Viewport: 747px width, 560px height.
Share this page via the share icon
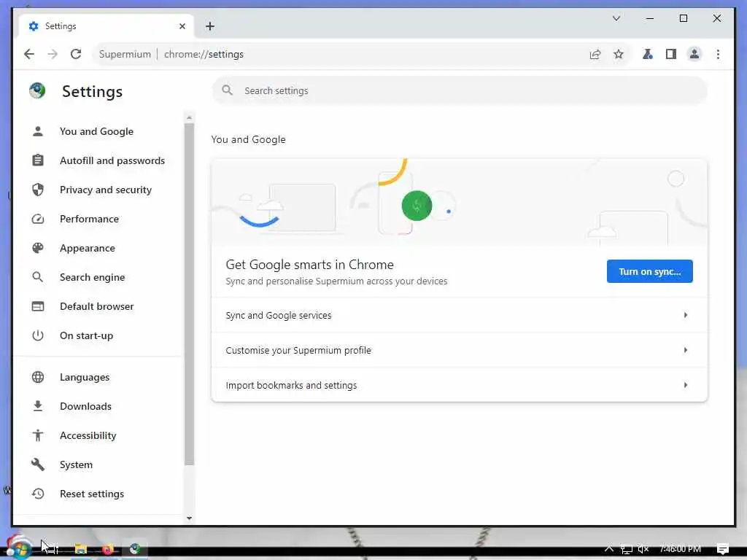pyautogui.click(x=595, y=54)
